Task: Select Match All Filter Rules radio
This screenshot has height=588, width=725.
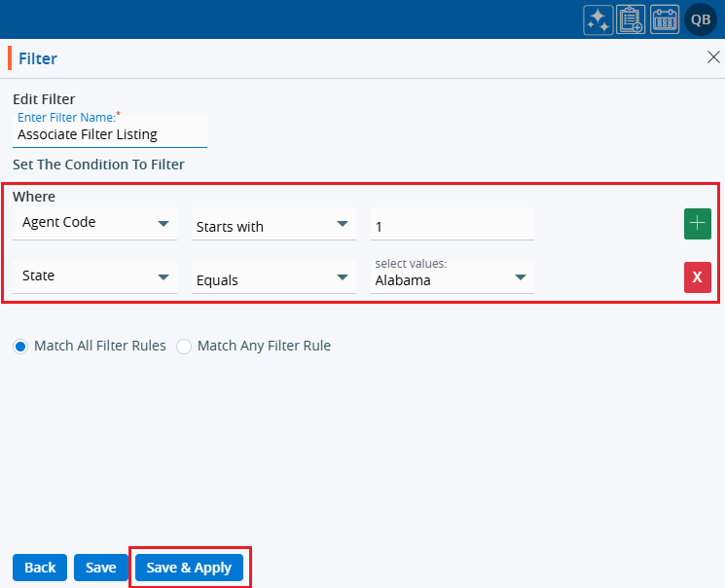Action: (20, 346)
